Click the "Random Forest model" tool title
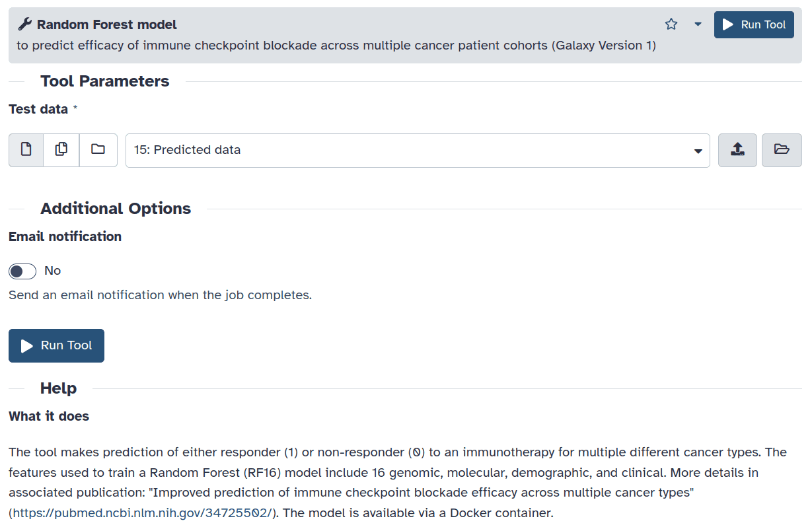The image size is (812, 529). tap(107, 25)
